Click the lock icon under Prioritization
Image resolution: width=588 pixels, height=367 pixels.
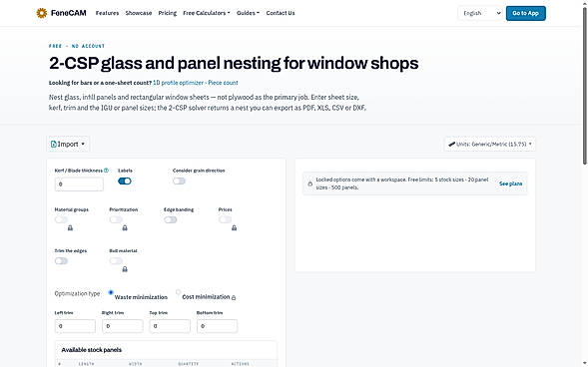tap(125, 227)
